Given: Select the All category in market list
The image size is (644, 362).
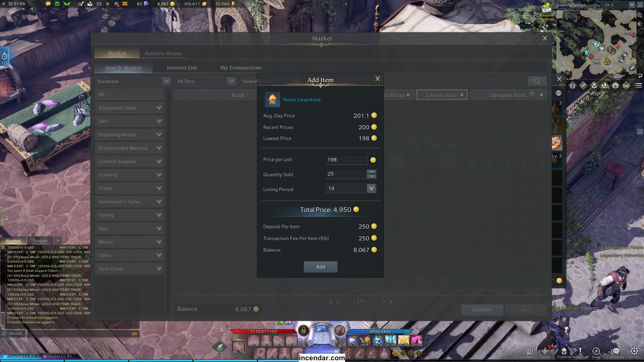Looking at the screenshot, I should click(x=129, y=95).
